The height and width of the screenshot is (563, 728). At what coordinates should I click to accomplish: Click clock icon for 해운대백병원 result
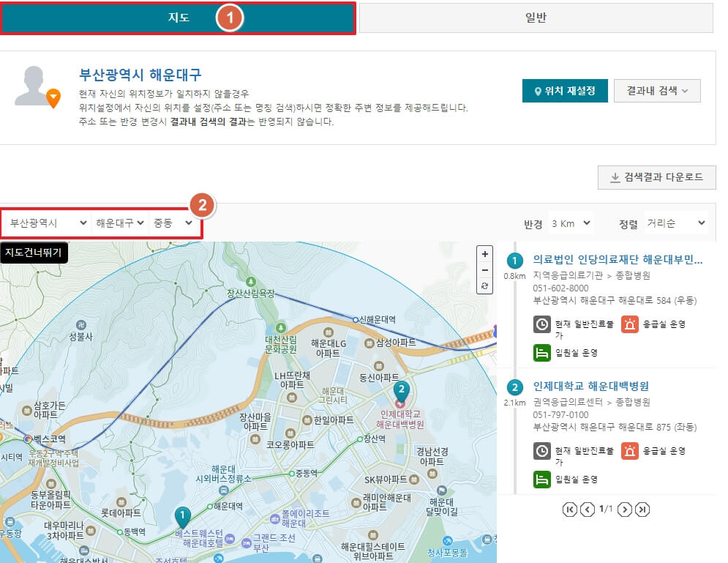pos(542,450)
